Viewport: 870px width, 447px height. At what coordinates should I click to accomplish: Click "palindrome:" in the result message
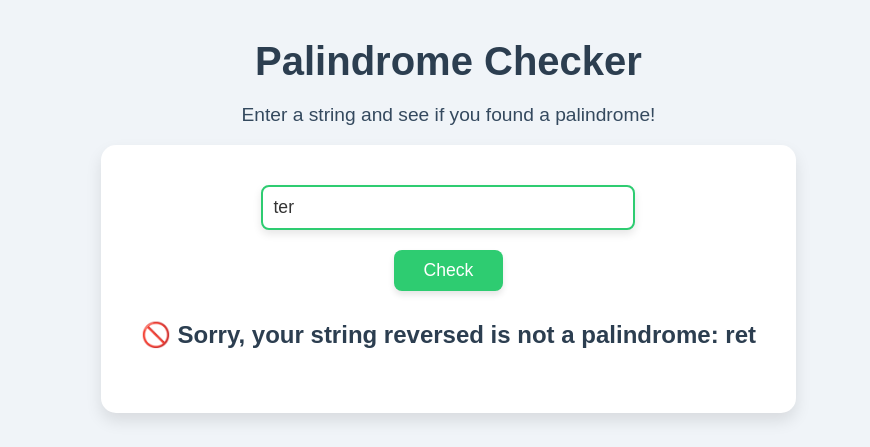pyautogui.click(x=650, y=335)
